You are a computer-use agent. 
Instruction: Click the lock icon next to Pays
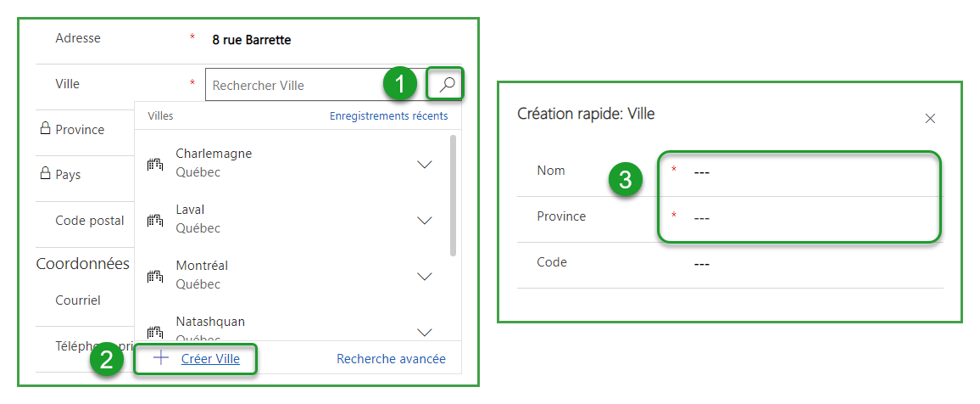(x=46, y=174)
